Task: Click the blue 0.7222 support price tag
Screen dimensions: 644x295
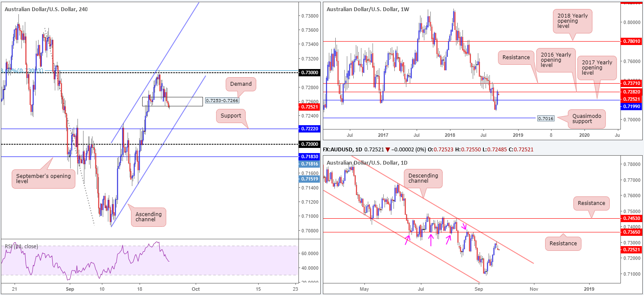Action: [x=308, y=129]
